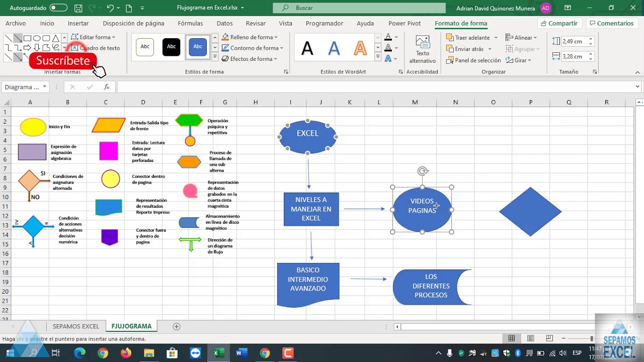This screenshot has height=362, width=644.
Task: Select the rectangle shape in the shapes gallery
Action: pyautogui.click(x=27, y=38)
